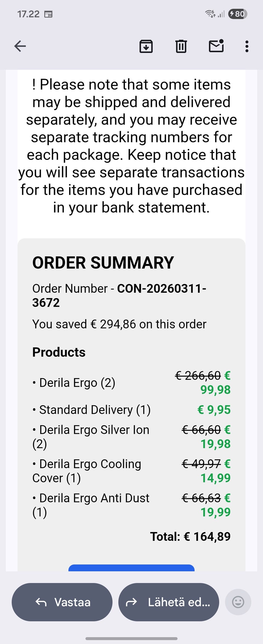This screenshot has width=263, height=644.
Task: Tap the Derila Ergo Anti Dust item
Action: click(x=91, y=505)
